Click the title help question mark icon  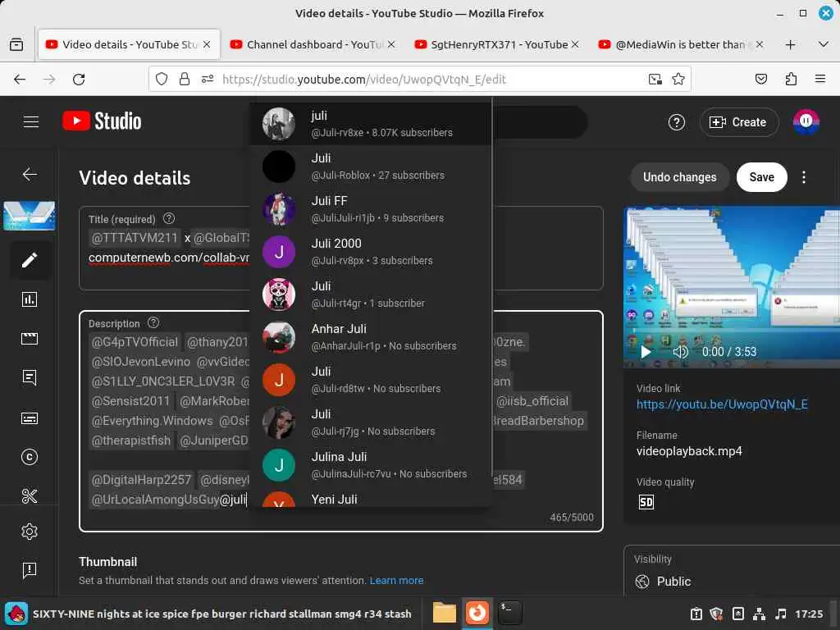[169, 218]
